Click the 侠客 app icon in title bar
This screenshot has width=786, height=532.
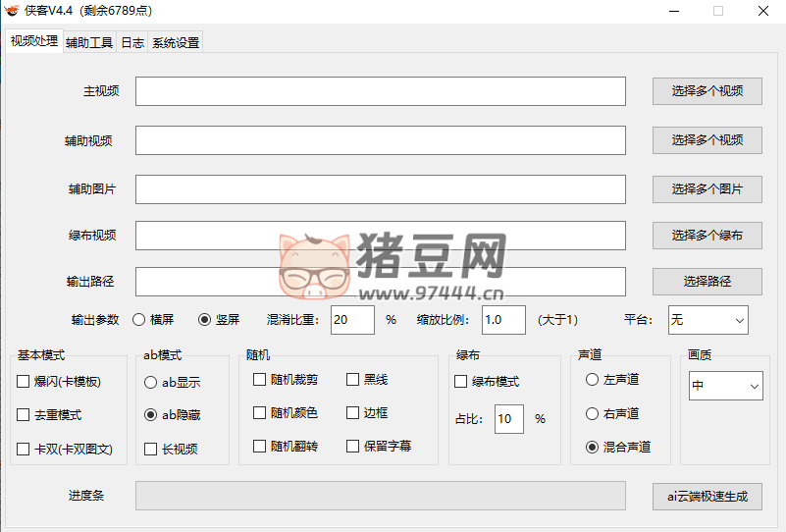click(x=11, y=11)
